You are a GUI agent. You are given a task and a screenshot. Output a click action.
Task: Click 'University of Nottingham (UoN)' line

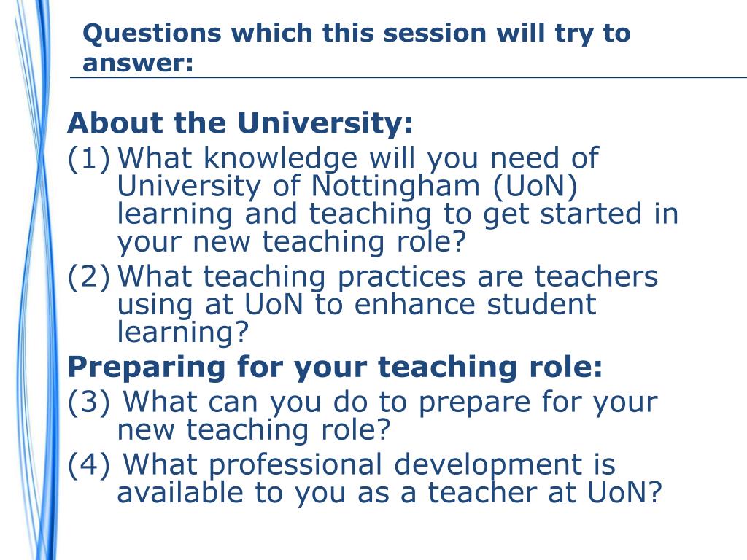[x=347, y=186]
